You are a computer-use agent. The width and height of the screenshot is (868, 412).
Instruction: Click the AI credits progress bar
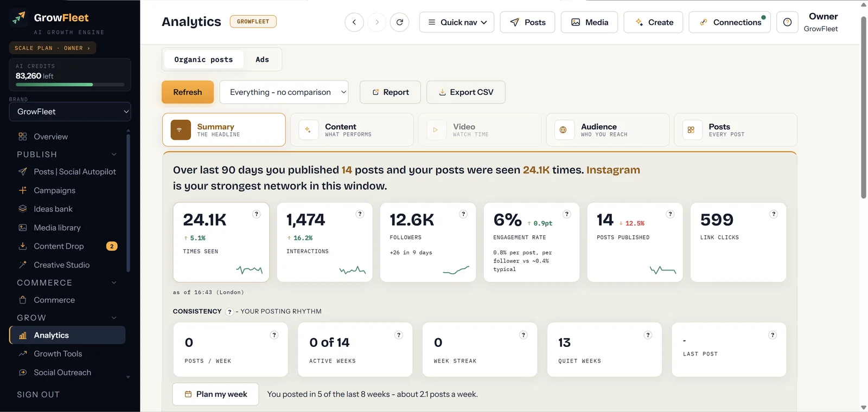[70, 85]
